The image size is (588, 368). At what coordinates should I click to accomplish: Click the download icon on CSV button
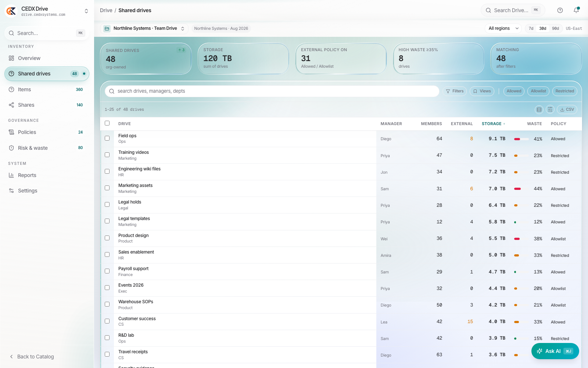click(562, 110)
